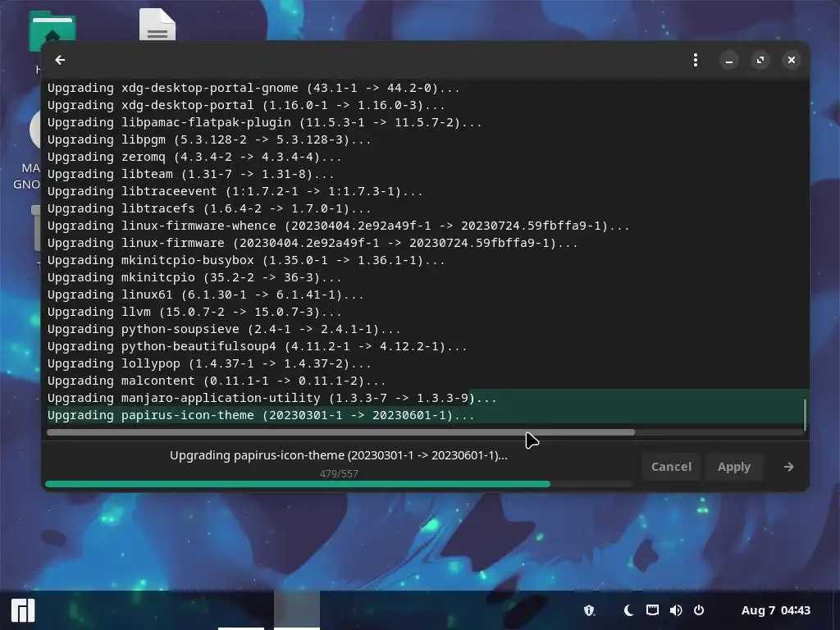Click the status text above the progress bar
This screenshot has width=840, height=630.
pos(339,455)
